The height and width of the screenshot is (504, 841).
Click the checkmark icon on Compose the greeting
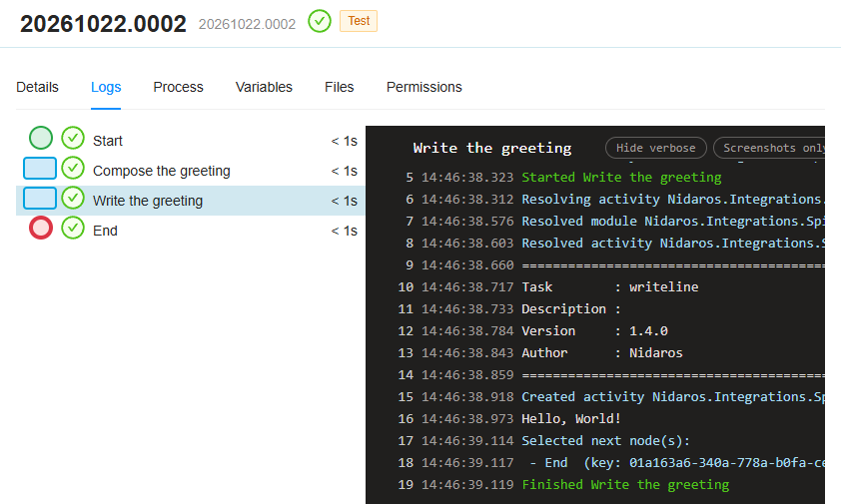(x=73, y=168)
